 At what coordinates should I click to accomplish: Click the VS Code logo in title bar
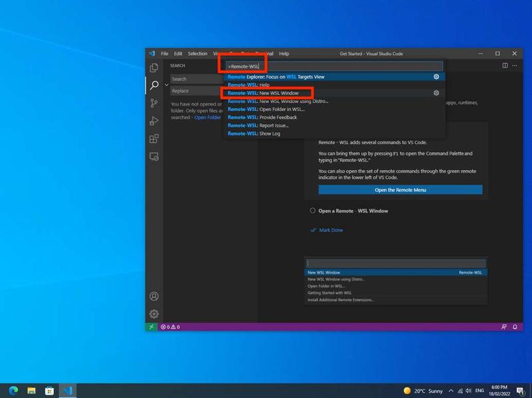tap(152, 54)
